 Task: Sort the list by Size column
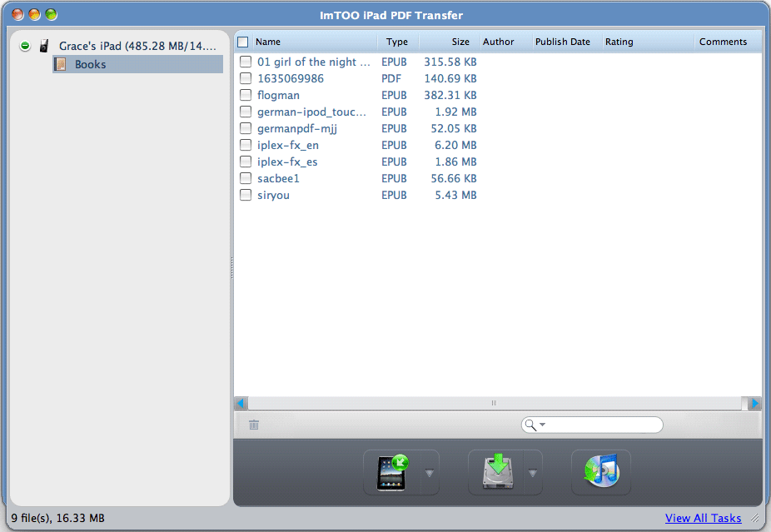(450, 42)
